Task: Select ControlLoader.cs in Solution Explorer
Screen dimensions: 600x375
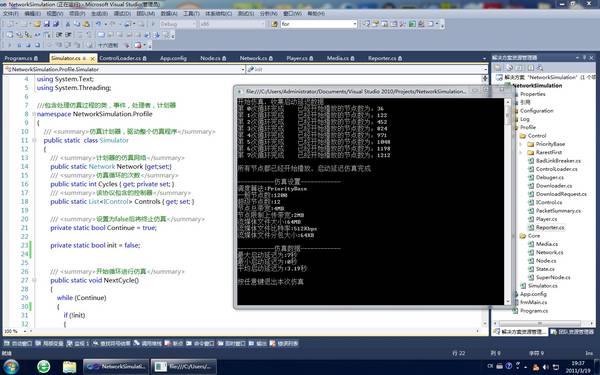Action: tap(556, 169)
